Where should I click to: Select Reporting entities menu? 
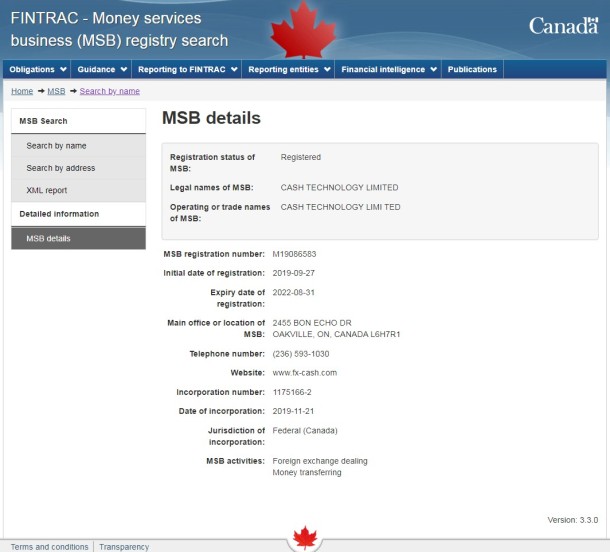click(288, 69)
